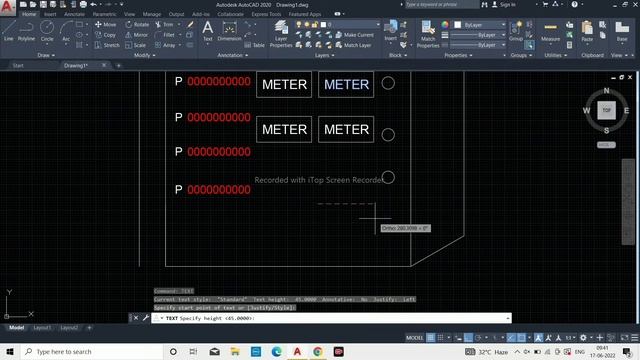Activate the Trim command
The image size is (640, 360).
point(164,24)
